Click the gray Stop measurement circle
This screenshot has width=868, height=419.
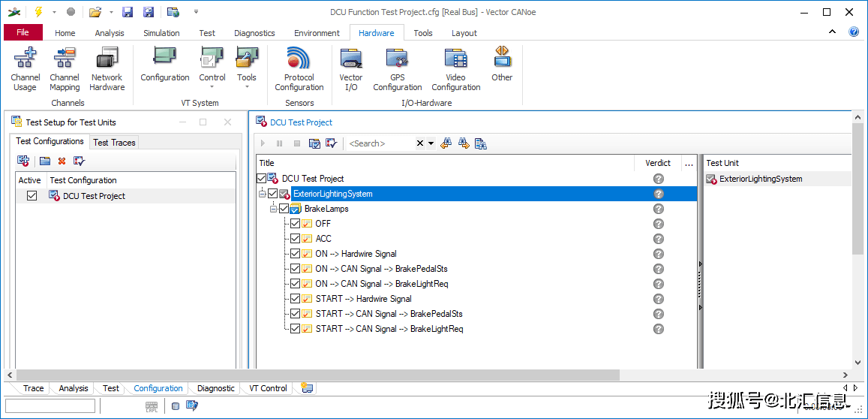[71, 12]
